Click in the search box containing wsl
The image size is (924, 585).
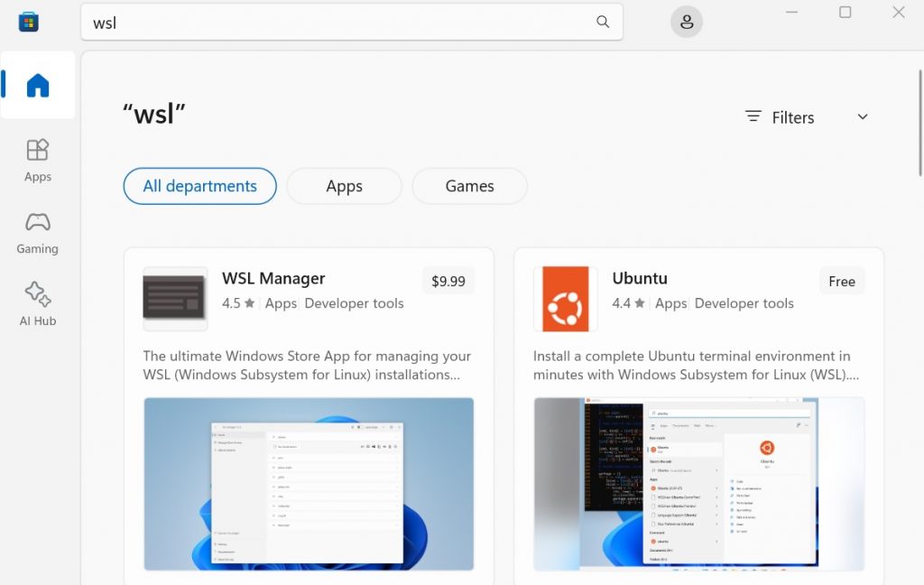click(343, 23)
